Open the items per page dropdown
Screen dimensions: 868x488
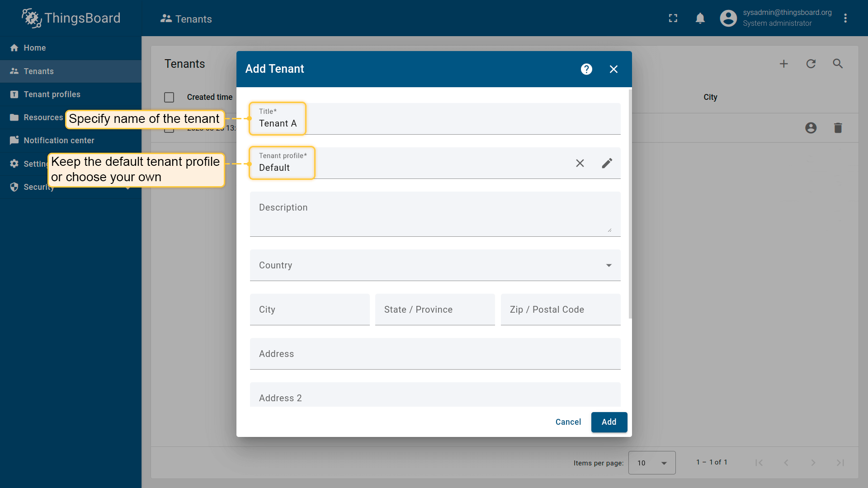pyautogui.click(x=651, y=463)
